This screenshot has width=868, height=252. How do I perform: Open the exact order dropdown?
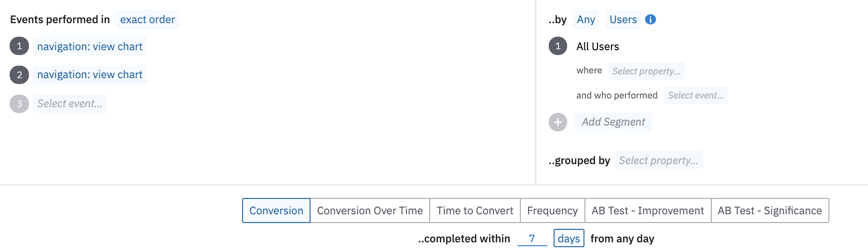[x=147, y=19]
